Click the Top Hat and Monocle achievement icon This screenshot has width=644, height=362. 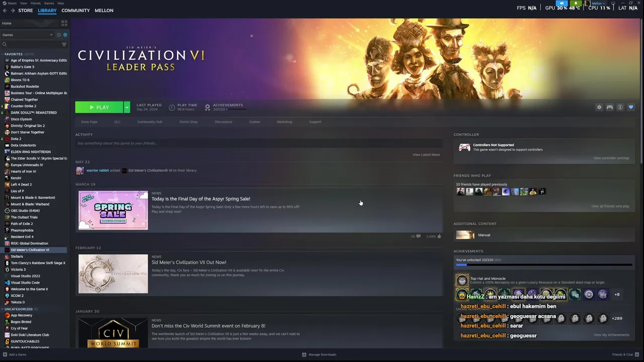pyautogui.click(x=462, y=281)
